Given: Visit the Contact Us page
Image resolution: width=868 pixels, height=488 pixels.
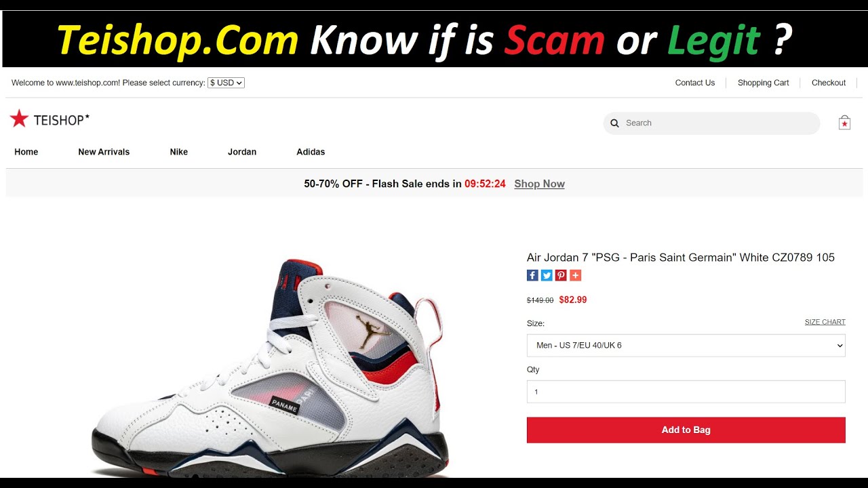Looking at the screenshot, I should point(695,83).
